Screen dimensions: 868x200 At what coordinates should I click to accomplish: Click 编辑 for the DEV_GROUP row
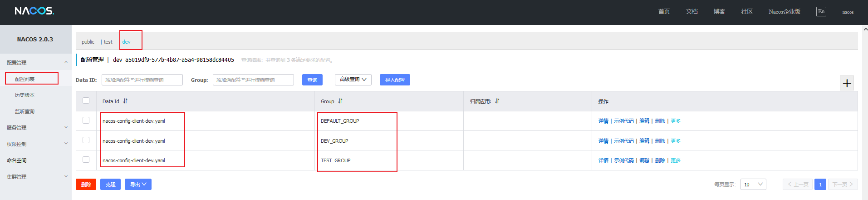[x=644, y=141]
